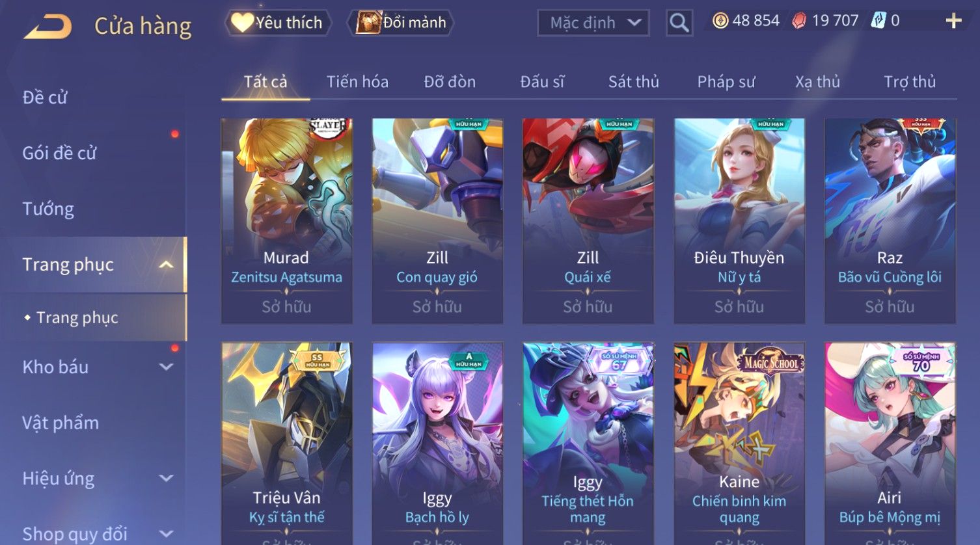
Task: Switch to the Pháp sư tab
Action: [726, 82]
